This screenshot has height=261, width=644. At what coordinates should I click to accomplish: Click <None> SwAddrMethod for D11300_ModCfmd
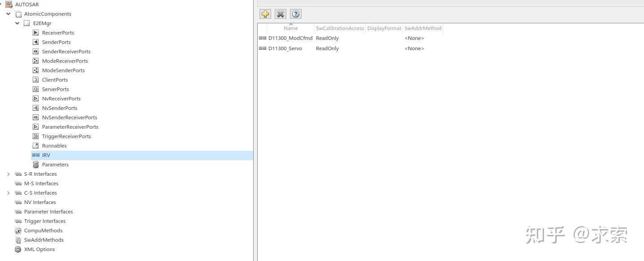pos(414,38)
